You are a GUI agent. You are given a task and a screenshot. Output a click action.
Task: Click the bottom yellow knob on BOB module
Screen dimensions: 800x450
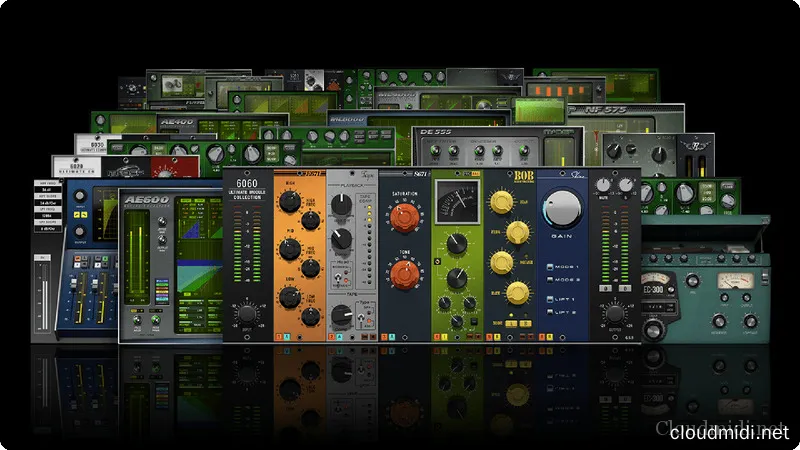pos(517,293)
